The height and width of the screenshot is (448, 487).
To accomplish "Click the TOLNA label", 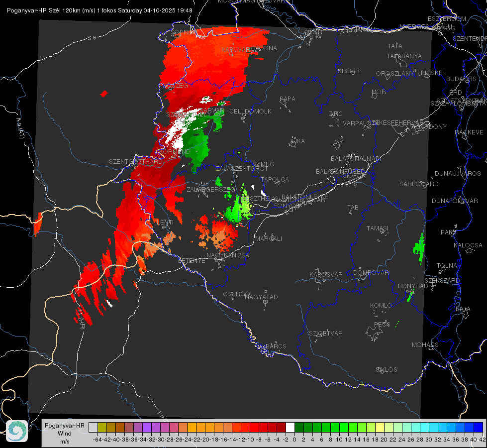I will pos(447,266).
